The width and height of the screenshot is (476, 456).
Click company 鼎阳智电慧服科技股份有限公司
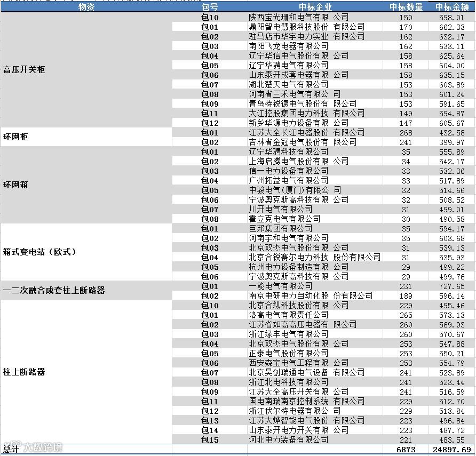point(307,27)
